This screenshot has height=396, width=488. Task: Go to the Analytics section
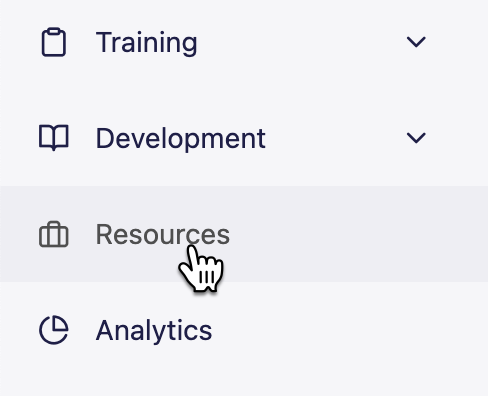244,330
